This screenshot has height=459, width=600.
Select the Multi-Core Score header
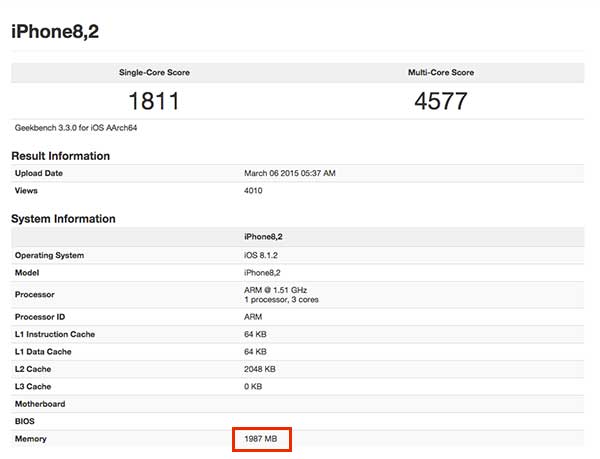pos(441,72)
